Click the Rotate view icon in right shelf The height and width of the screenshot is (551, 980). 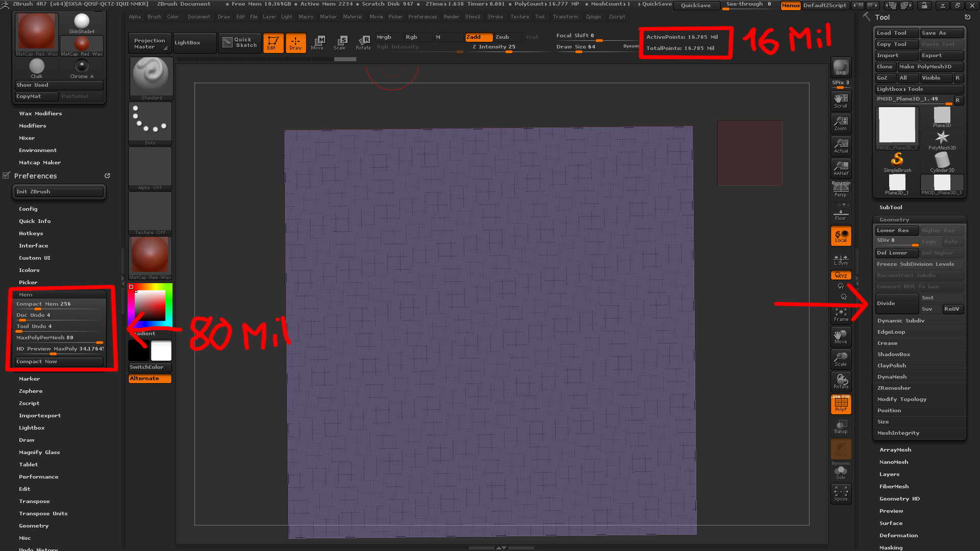pyautogui.click(x=841, y=382)
